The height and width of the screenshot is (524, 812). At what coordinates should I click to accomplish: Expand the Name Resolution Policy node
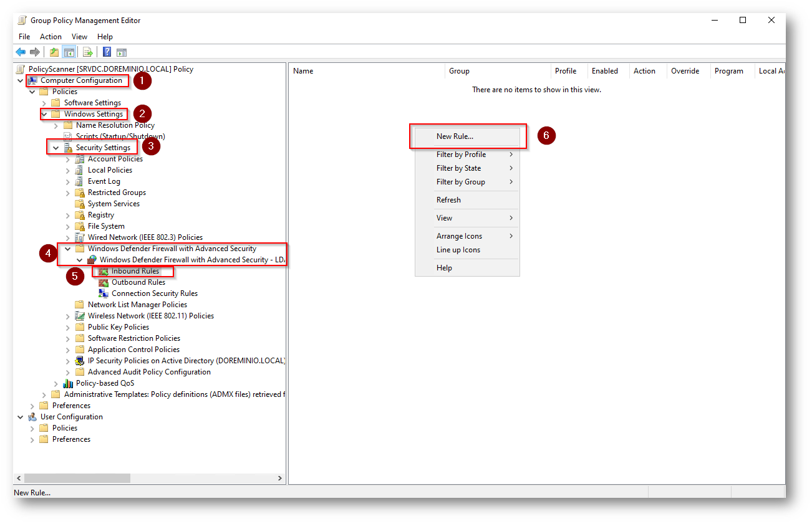click(x=56, y=125)
